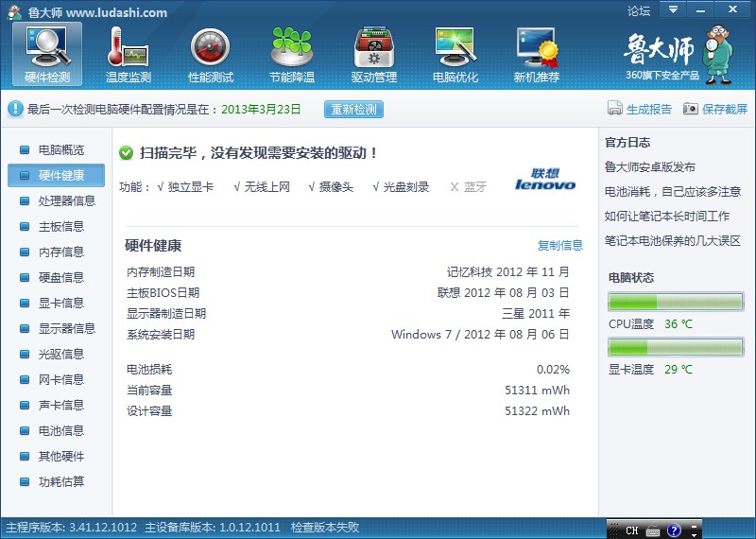Click the Lenovo 联想 brand logo

(545, 179)
